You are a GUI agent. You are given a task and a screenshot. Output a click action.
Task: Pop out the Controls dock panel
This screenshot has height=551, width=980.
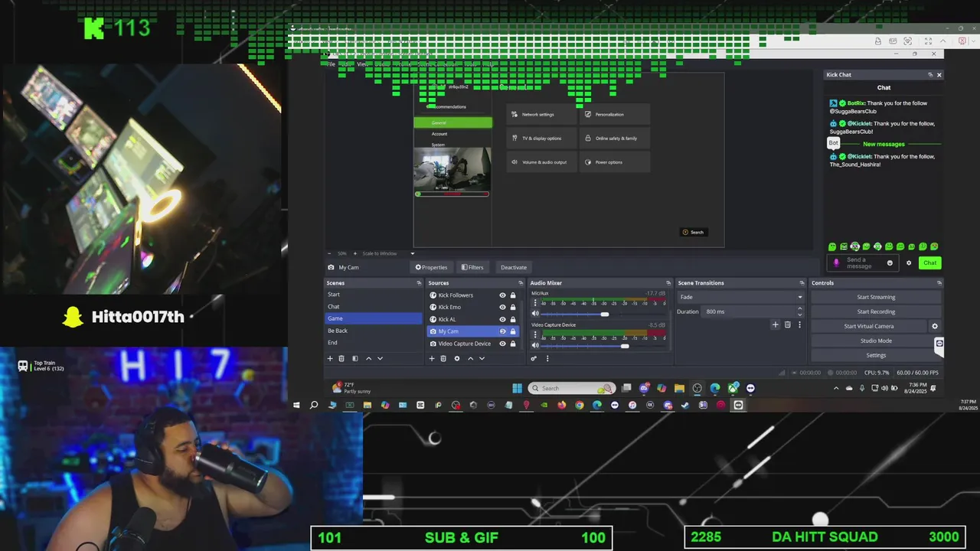[x=939, y=283]
